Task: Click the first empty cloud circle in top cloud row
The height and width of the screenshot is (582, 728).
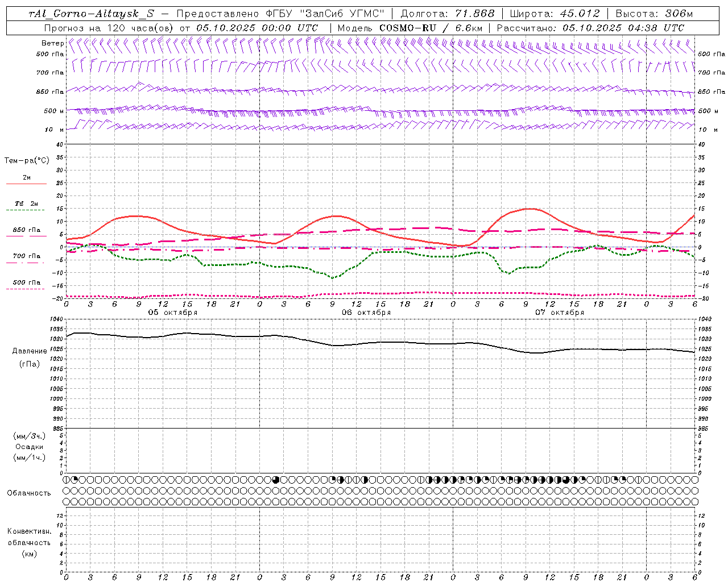Action: pos(82,480)
